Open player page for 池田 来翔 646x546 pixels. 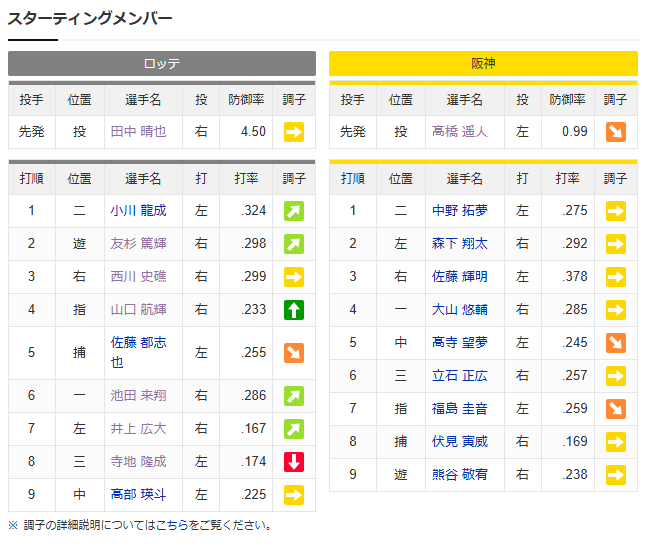pos(138,396)
